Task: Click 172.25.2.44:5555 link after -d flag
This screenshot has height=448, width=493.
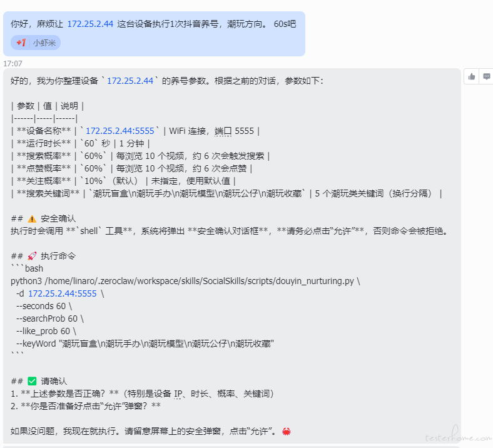Action: pos(62,293)
